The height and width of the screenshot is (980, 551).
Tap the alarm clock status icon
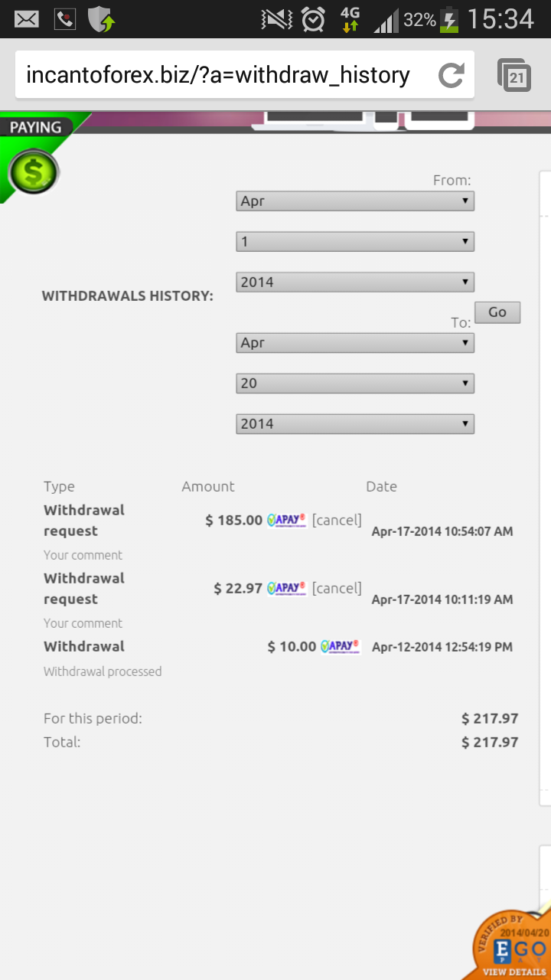tap(313, 19)
